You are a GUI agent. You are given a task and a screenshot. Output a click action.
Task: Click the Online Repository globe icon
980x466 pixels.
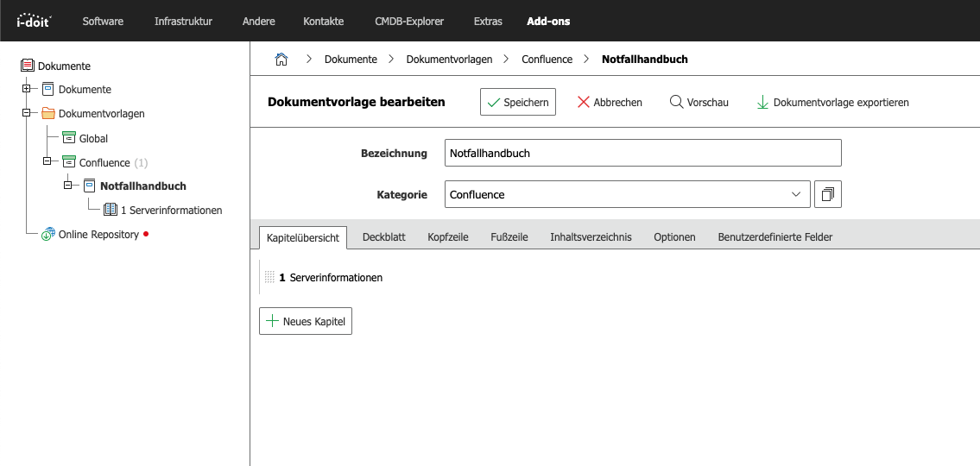(48, 235)
